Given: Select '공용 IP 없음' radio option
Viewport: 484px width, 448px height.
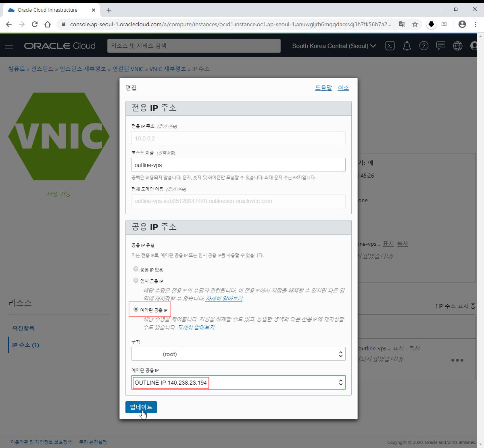Looking at the screenshot, I should coord(136,269).
